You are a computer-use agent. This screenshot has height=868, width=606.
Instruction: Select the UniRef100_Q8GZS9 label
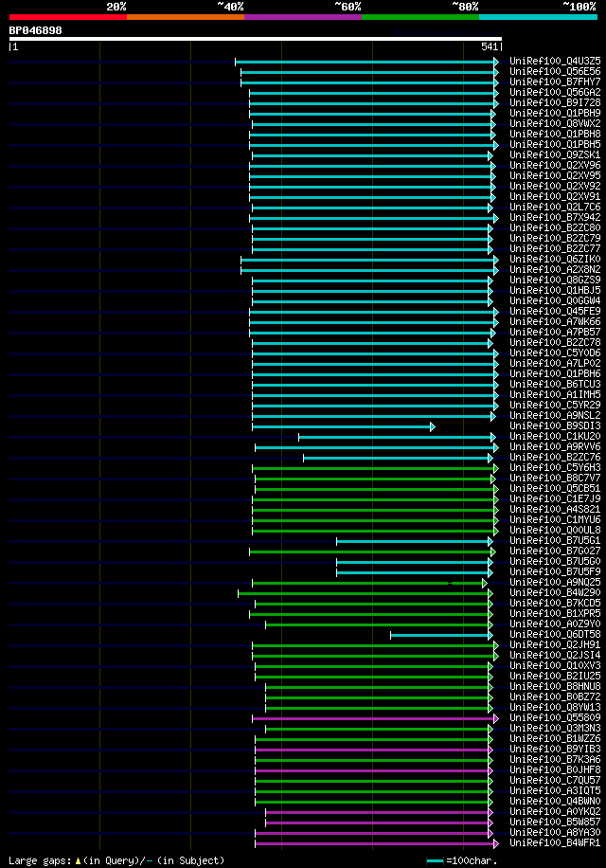pyautogui.click(x=555, y=280)
